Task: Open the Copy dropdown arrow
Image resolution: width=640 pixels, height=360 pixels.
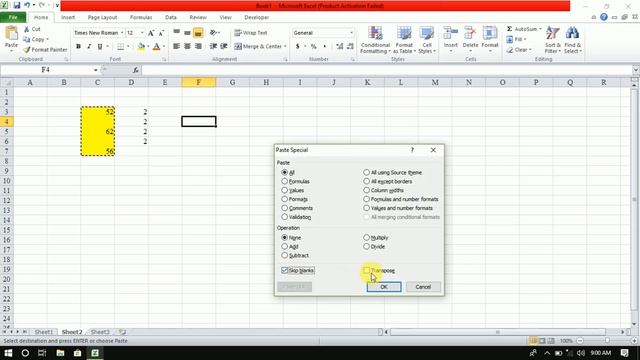Action: (47, 40)
